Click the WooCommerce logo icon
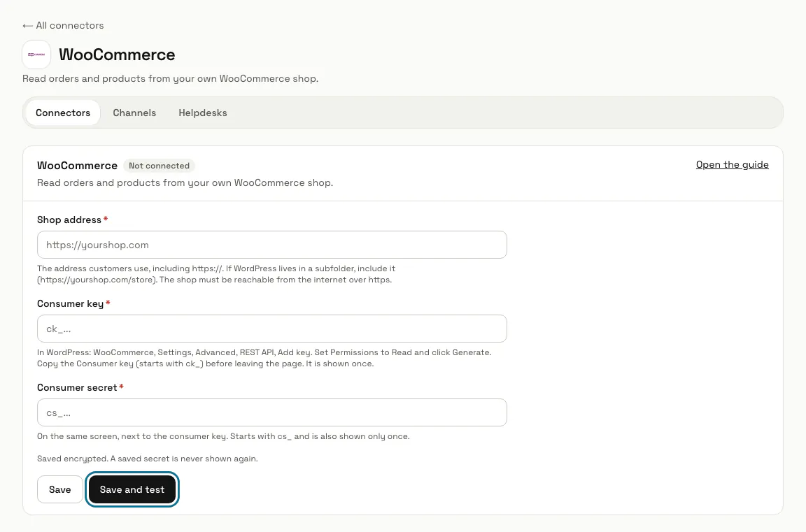This screenshot has width=806, height=532. tap(36, 55)
